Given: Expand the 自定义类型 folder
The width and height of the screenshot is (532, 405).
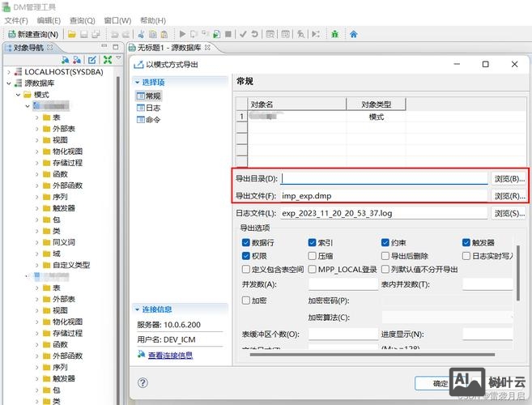Looking at the screenshot, I should [37, 265].
